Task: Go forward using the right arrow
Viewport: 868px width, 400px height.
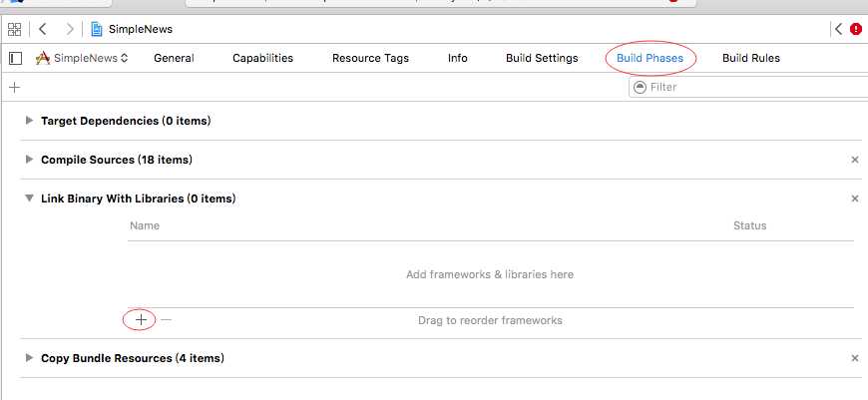Action: [69, 30]
